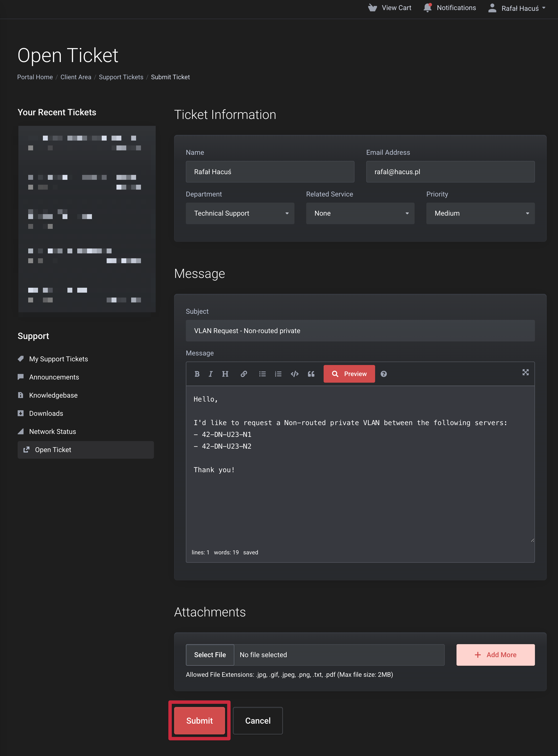
Task: Click Select File to attach a file
Action: (210, 655)
